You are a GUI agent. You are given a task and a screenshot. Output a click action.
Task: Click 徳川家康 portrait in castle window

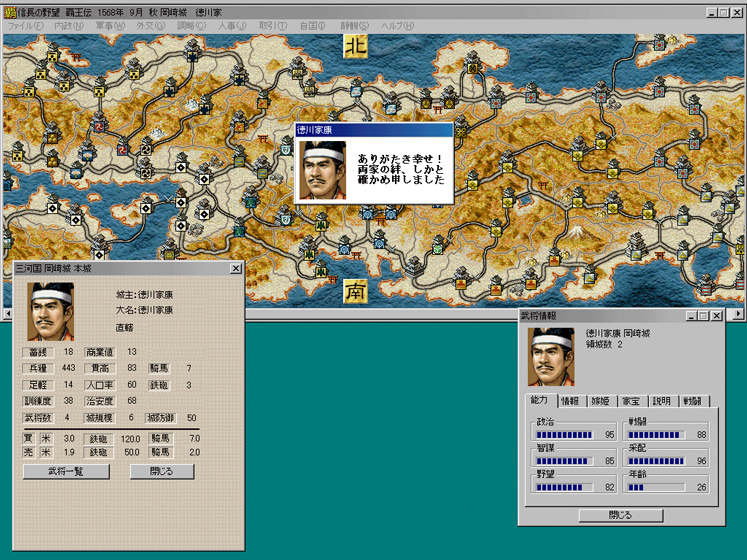pos(50,311)
